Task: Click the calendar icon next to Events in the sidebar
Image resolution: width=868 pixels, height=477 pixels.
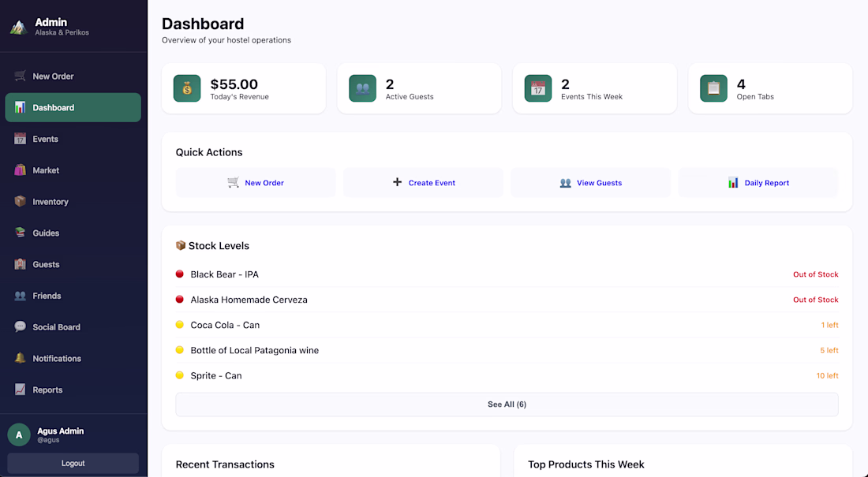Action: coord(20,139)
